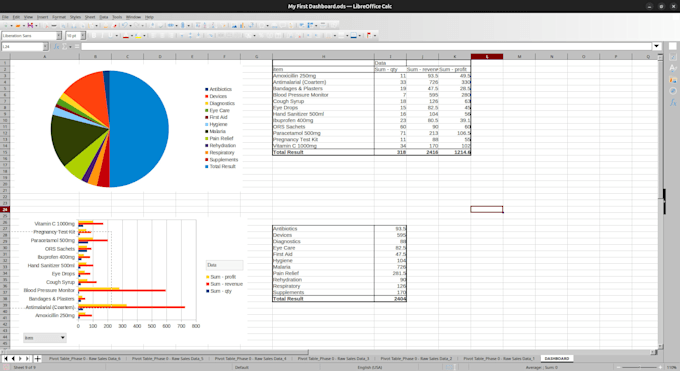Viewport: 680px width, 371px height.
Task: Open the Insert menu
Action: coord(42,17)
